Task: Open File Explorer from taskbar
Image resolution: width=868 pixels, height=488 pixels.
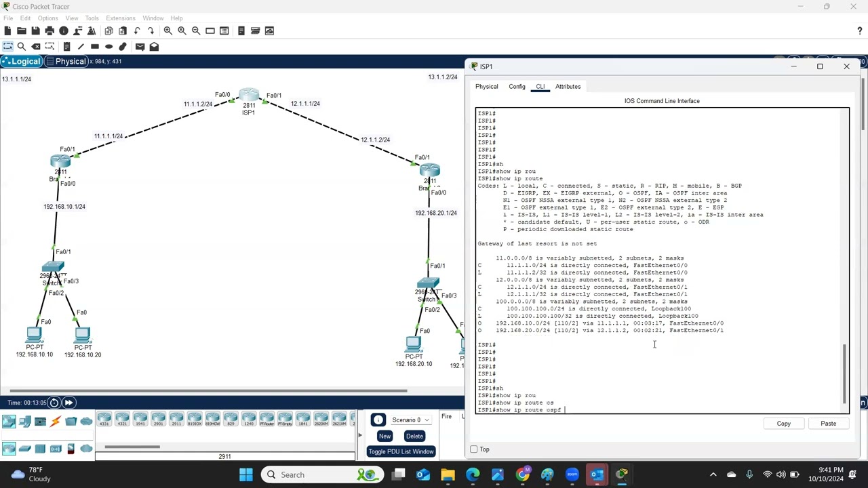Action: pos(448,474)
